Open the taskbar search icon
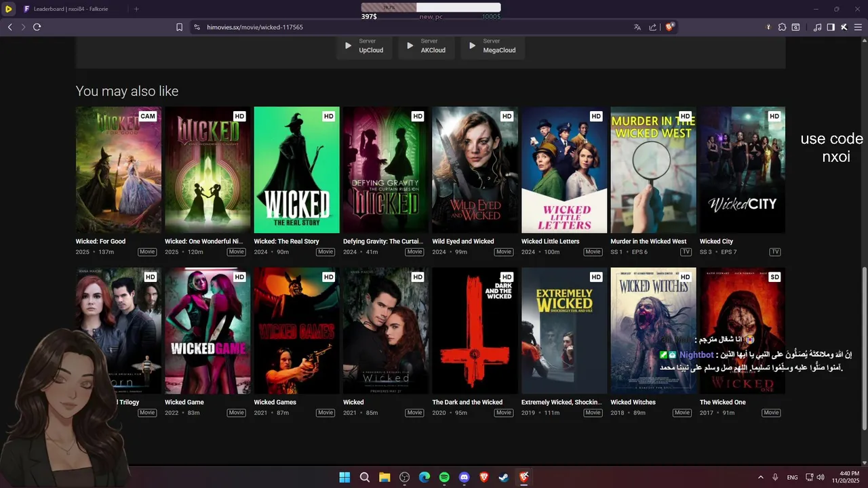 (364, 477)
